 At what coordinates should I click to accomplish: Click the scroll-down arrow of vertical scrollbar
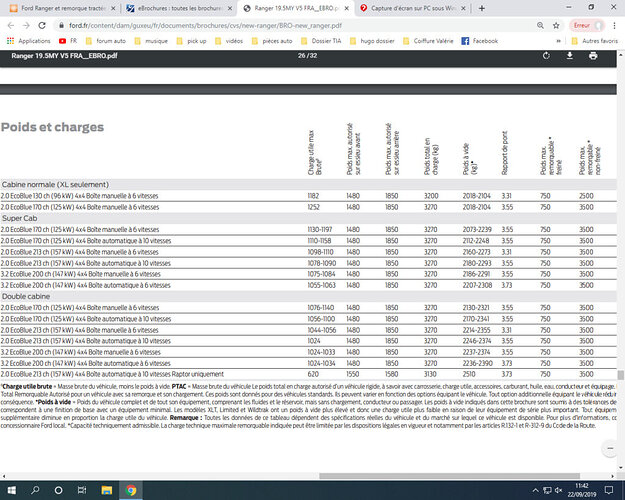(x=621, y=468)
